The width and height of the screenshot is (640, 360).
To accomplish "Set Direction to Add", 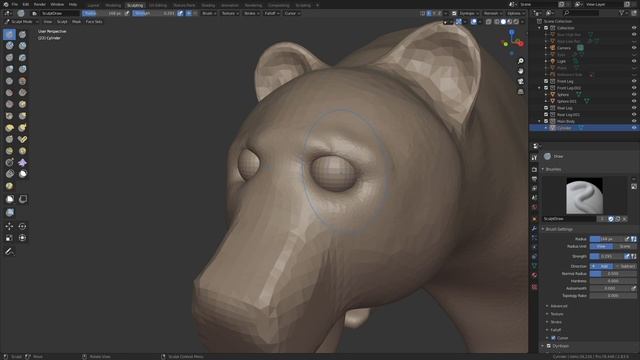I will coord(602,266).
